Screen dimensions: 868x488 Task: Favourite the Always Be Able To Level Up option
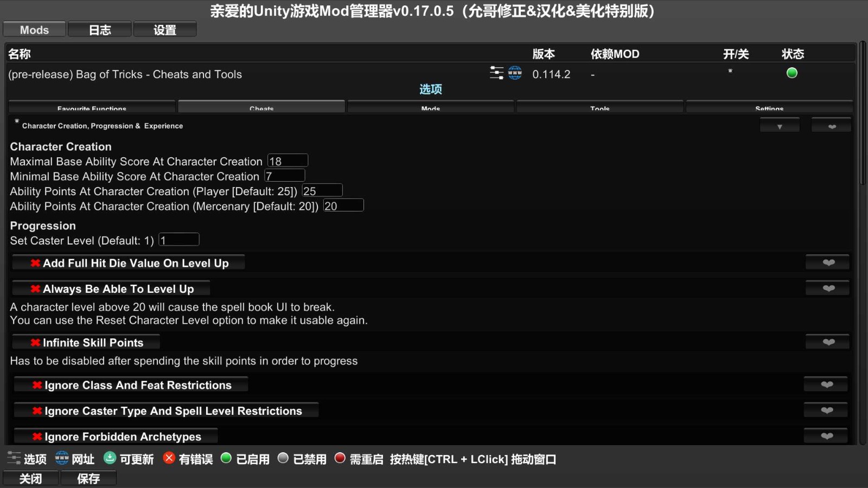(x=828, y=288)
